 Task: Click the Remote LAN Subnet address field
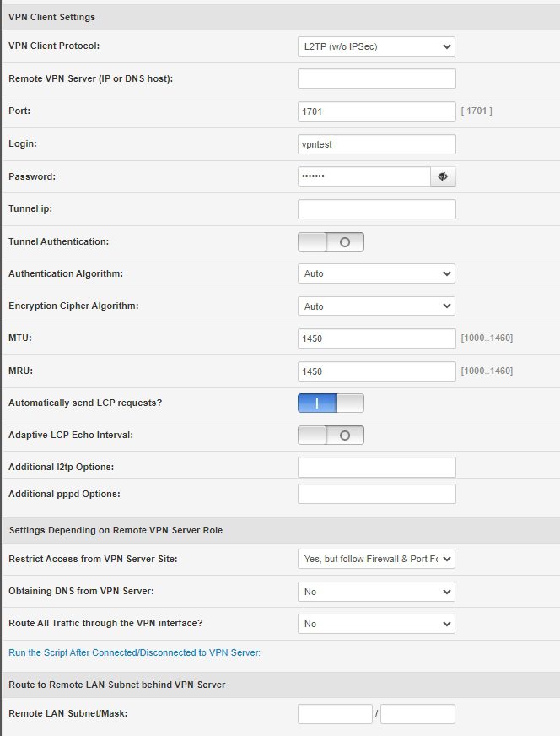[335, 714]
